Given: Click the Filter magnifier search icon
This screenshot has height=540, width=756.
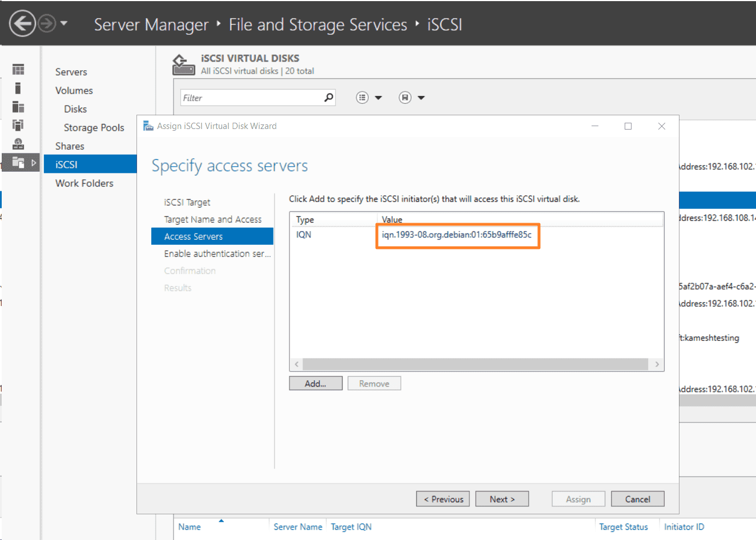Looking at the screenshot, I should 328,98.
